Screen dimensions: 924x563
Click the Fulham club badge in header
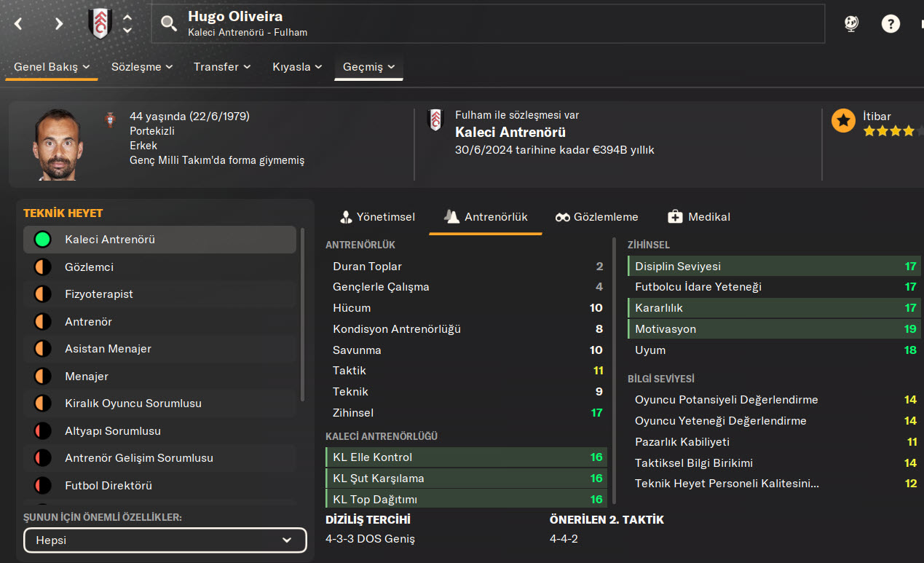100,23
